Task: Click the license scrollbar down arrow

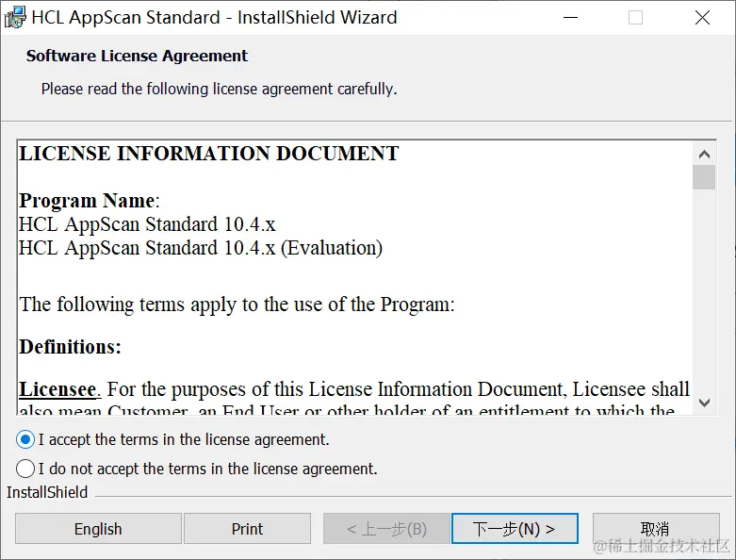Action: (704, 403)
